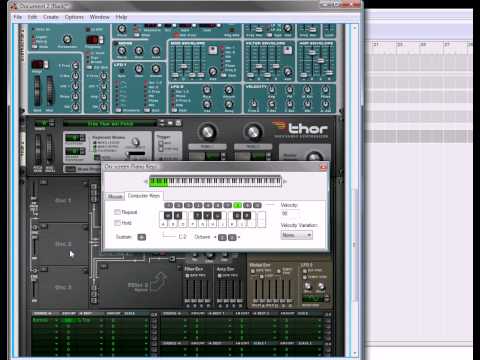The image size is (480, 360).
Task: Click the second Thor rotary knob near the logo
Action: click(x=253, y=132)
